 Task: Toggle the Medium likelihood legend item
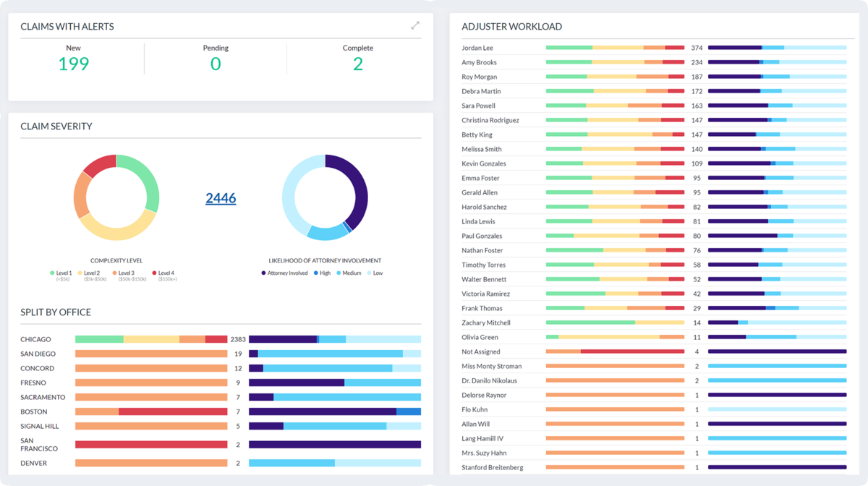tap(352, 273)
